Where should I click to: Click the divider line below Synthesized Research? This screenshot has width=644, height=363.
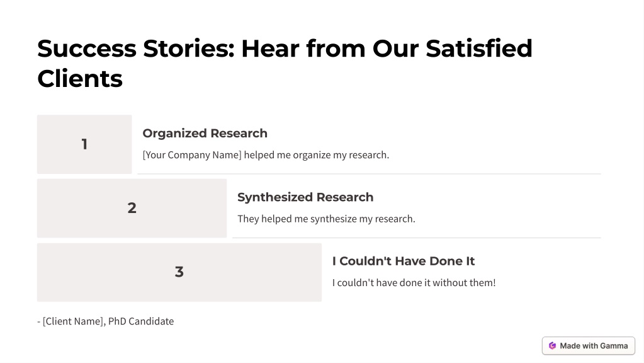417,238
